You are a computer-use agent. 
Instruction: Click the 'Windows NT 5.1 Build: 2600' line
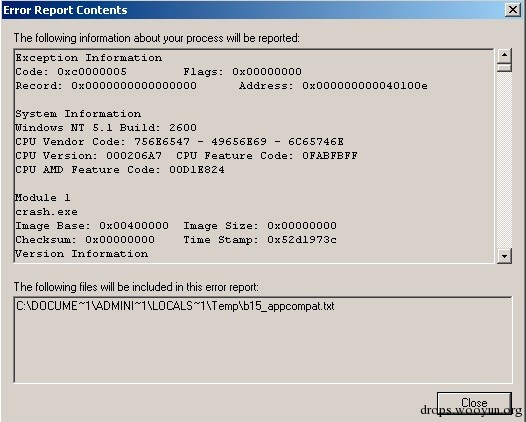coord(106,128)
